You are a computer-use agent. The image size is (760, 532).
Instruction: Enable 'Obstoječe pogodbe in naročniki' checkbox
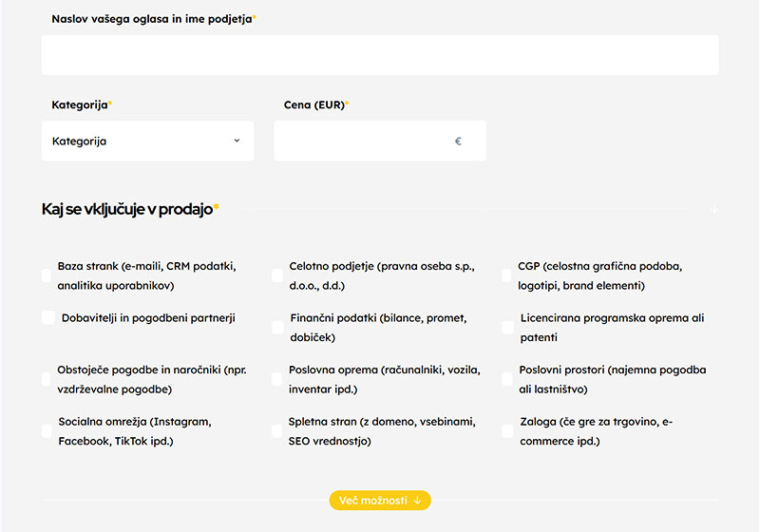(x=47, y=379)
